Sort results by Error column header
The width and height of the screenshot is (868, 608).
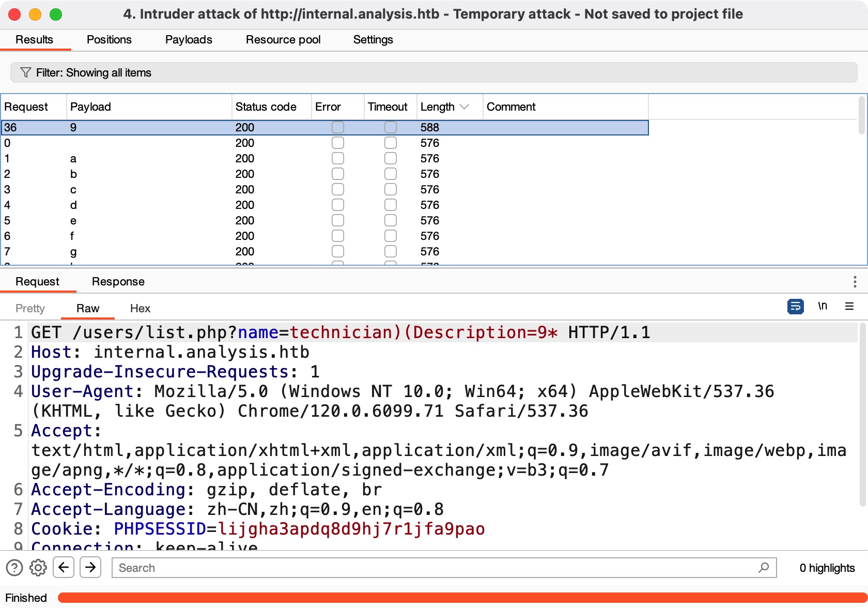click(338, 107)
